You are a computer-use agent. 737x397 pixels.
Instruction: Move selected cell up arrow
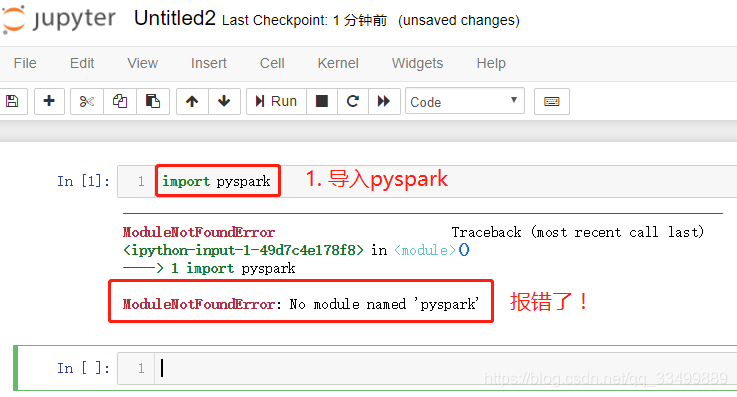pos(192,101)
